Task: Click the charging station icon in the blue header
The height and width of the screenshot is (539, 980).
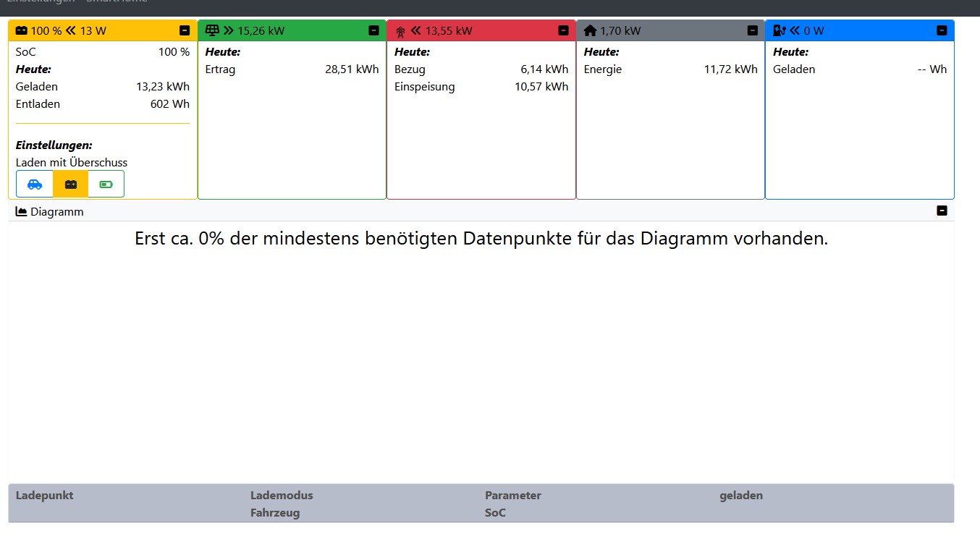Action: (x=780, y=30)
